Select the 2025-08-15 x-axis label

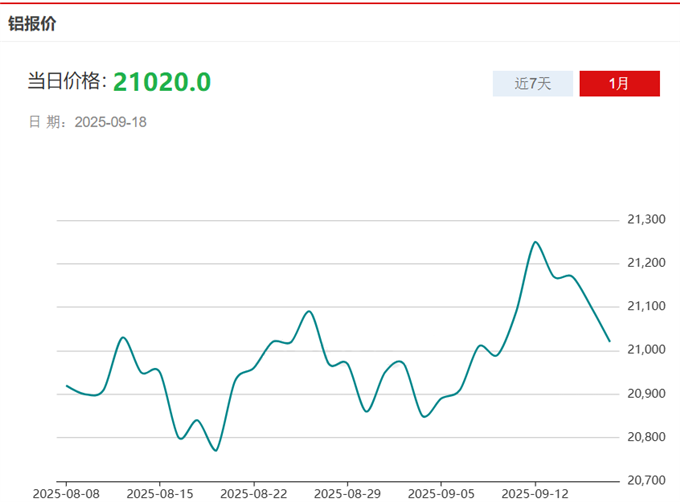click(159, 494)
